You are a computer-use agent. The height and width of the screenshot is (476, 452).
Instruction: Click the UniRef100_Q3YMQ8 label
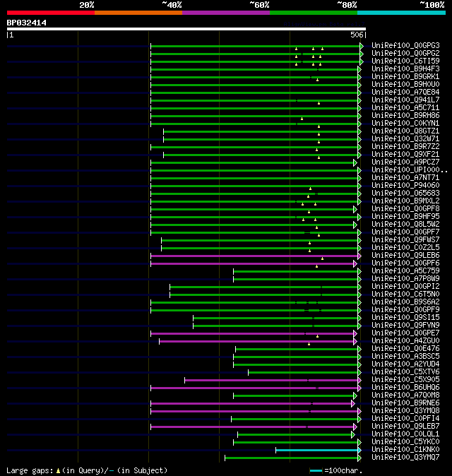pyautogui.click(x=405, y=411)
